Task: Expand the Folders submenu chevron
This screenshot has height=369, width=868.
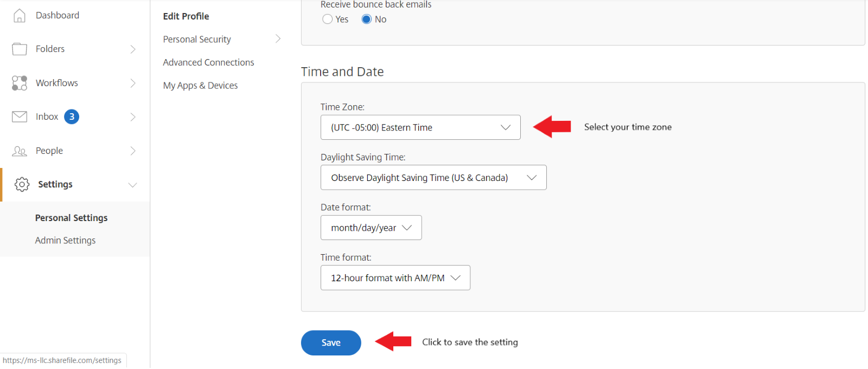Action: (x=133, y=49)
